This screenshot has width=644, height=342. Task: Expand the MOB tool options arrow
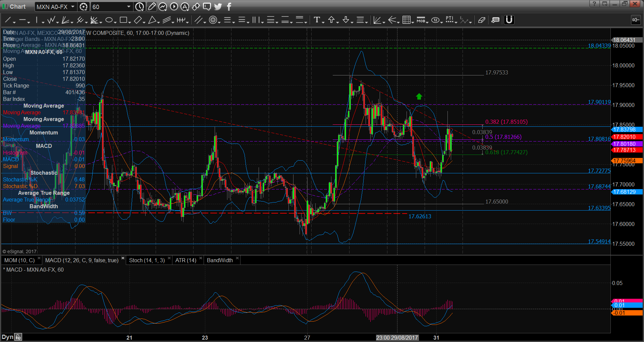click(427, 22)
